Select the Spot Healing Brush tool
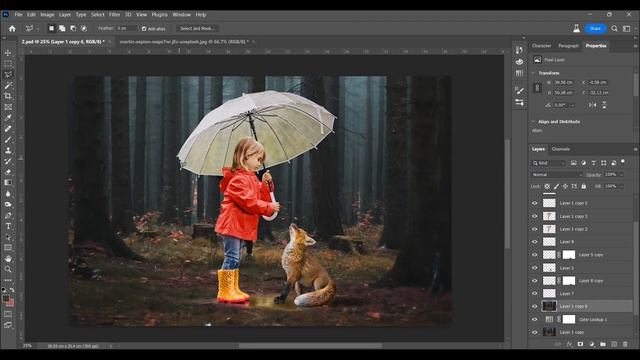The image size is (640, 360). click(x=8, y=129)
